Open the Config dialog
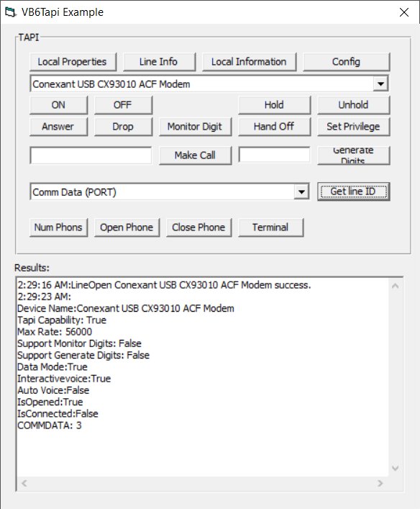Screen dimensions: 420x509 347,62
